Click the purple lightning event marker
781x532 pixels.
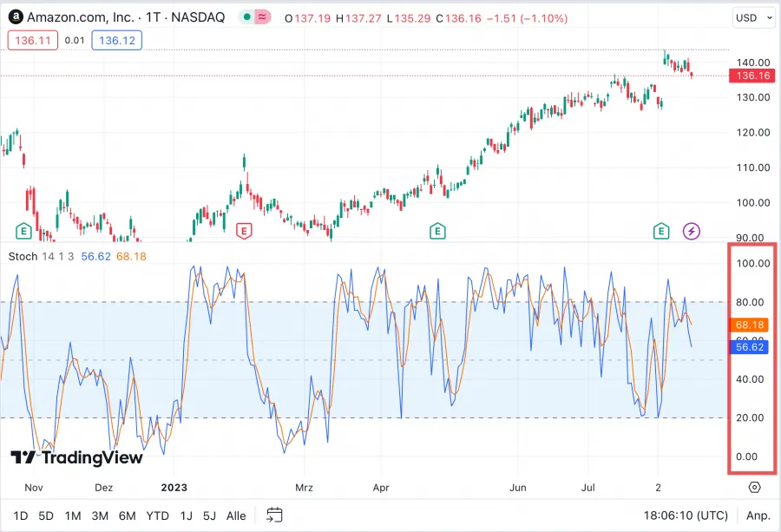click(692, 231)
